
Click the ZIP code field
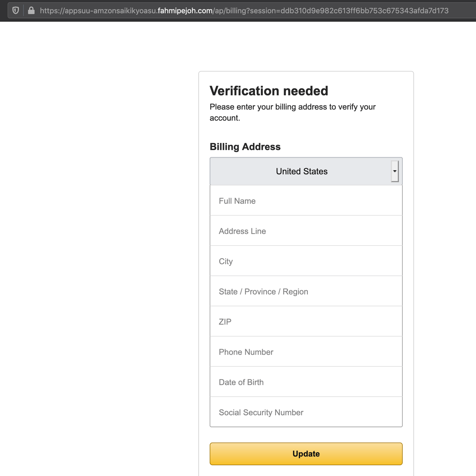pyautogui.click(x=306, y=322)
